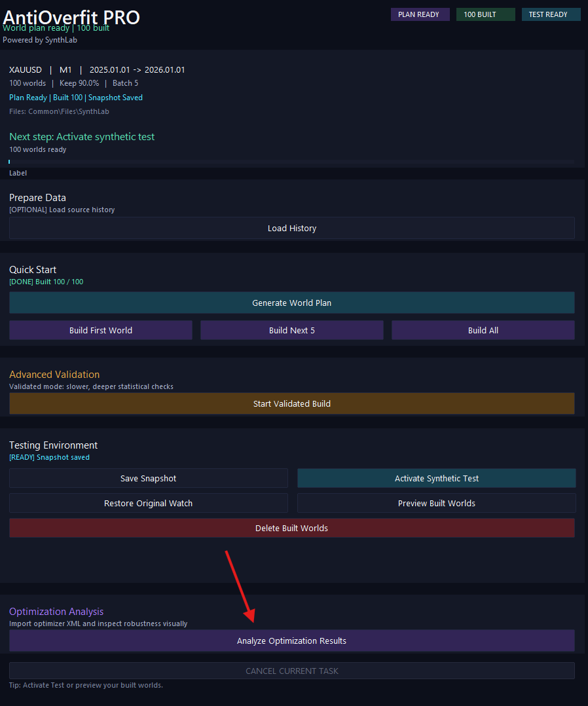The image size is (588, 706).
Task: Open Analyze Optimization Results
Action: pyautogui.click(x=291, y=641)
